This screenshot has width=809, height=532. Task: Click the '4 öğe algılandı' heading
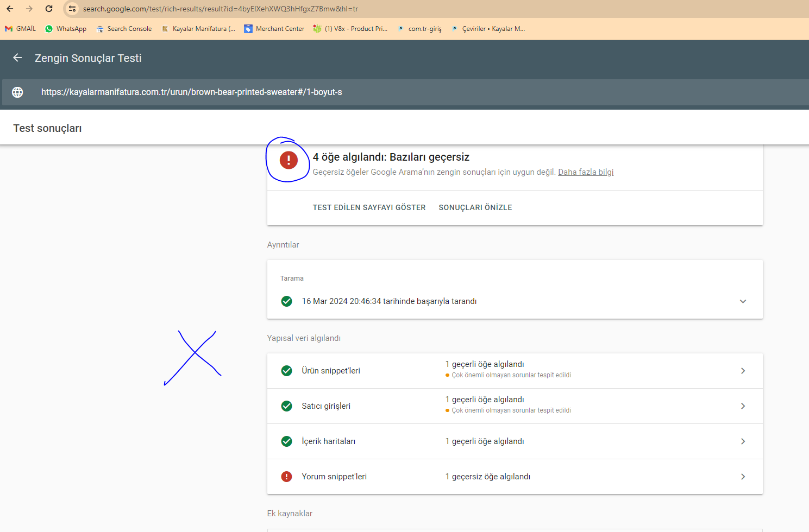[x=391, y=157]
